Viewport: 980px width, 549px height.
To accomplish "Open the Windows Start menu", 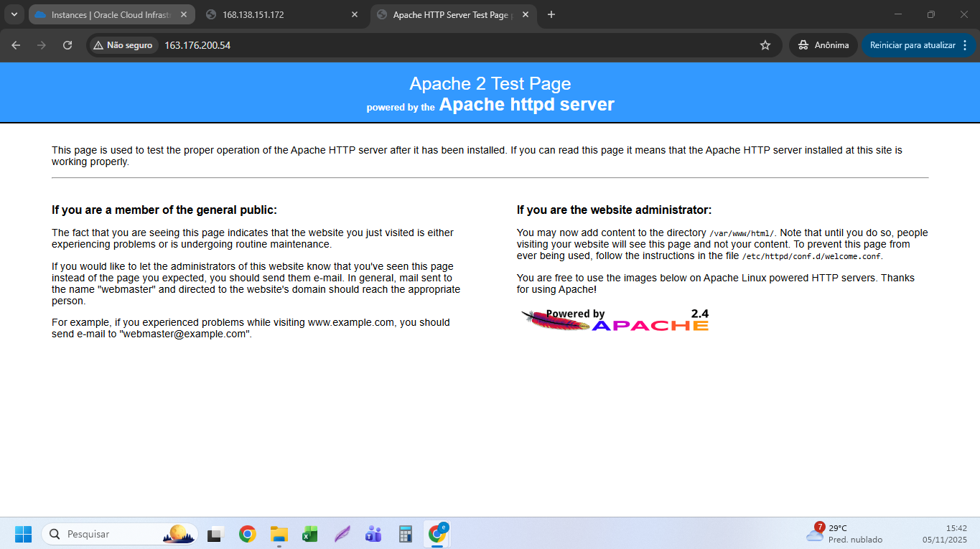I will pyautogui.click(x=23, y=534).
